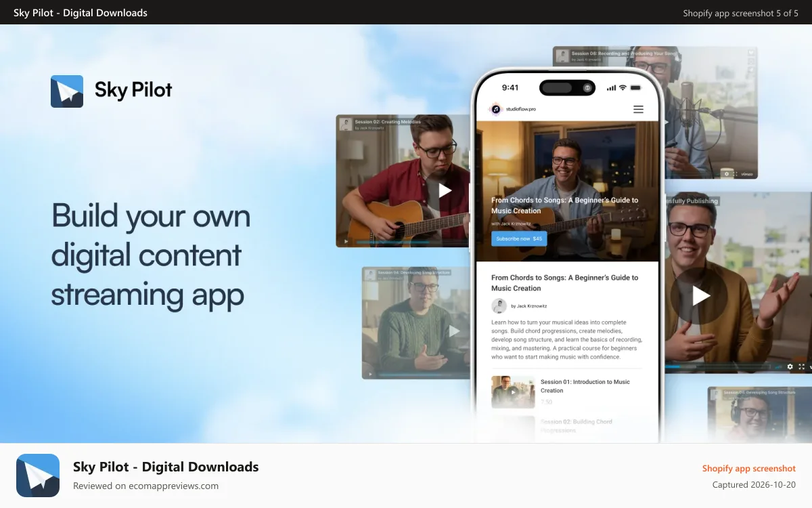Screen dimensions: 812x508
Task: Play the green-sweater Developing Song Structure video
Action: (x=454, y=331)
